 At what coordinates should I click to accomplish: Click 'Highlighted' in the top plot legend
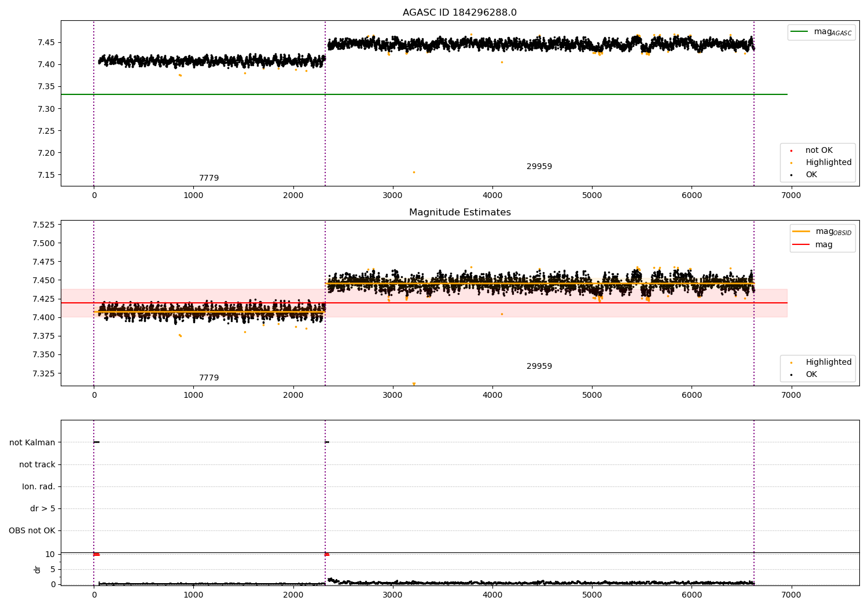click(828, 163)
